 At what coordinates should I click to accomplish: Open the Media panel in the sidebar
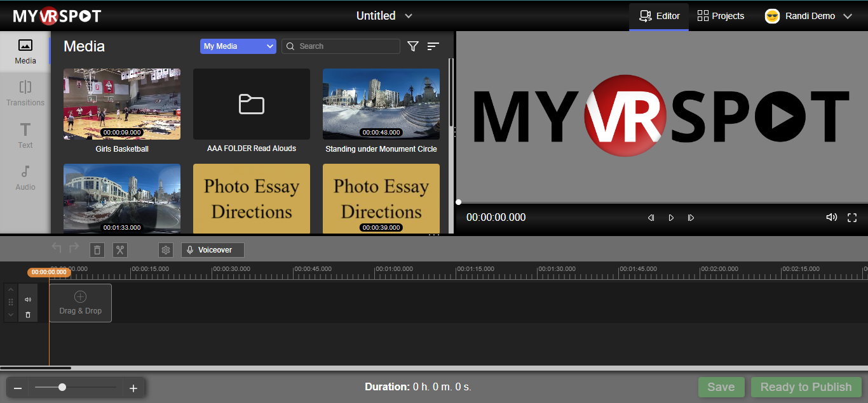click(x=25, y=52)
